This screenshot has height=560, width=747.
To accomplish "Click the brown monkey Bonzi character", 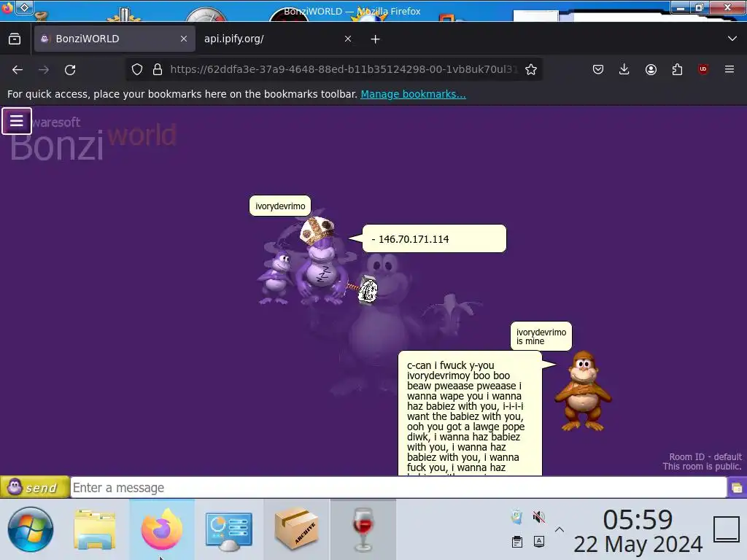I will pos(583,392).
